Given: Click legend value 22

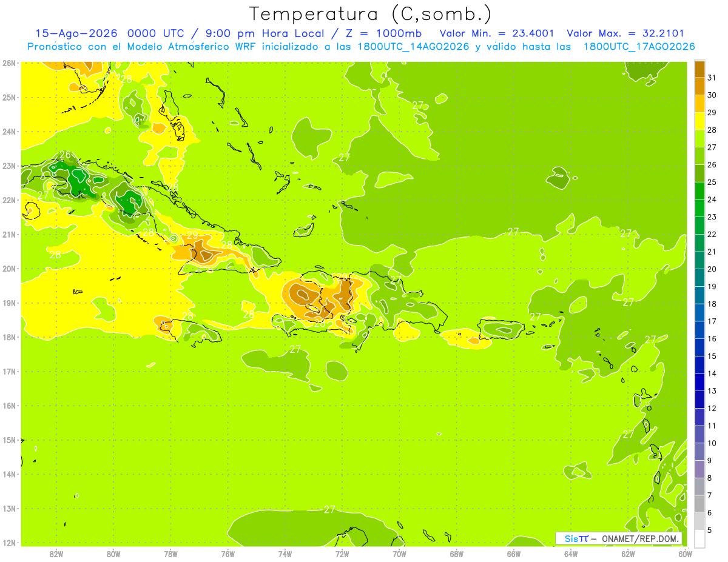Looking at the screenshot, I should click(x=712, y=234).
